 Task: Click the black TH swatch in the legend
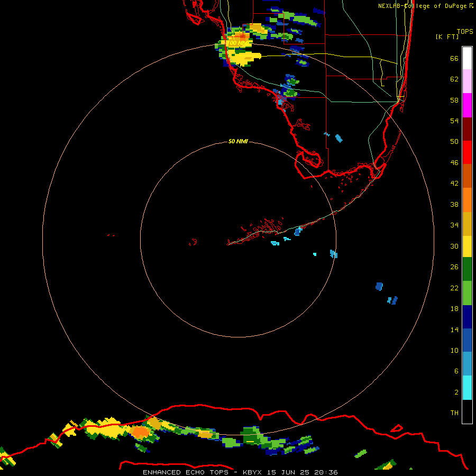click(x=467, y=411)
